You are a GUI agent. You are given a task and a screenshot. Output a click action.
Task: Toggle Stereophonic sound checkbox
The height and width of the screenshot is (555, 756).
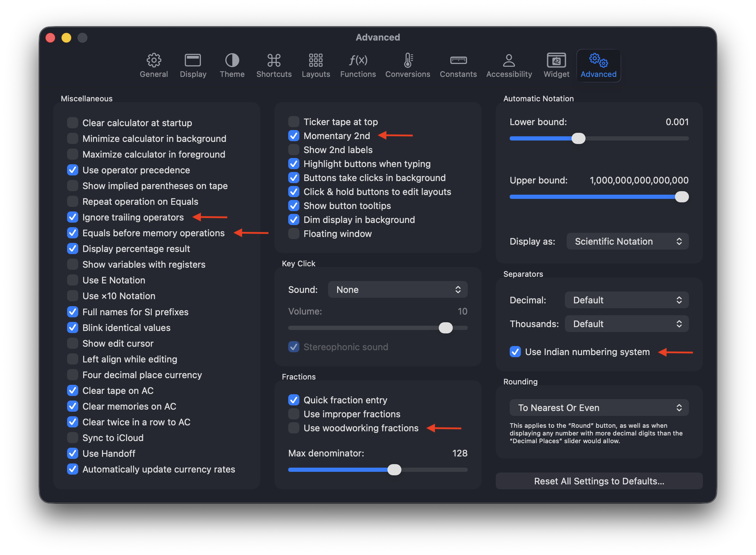tap(294, 347)
